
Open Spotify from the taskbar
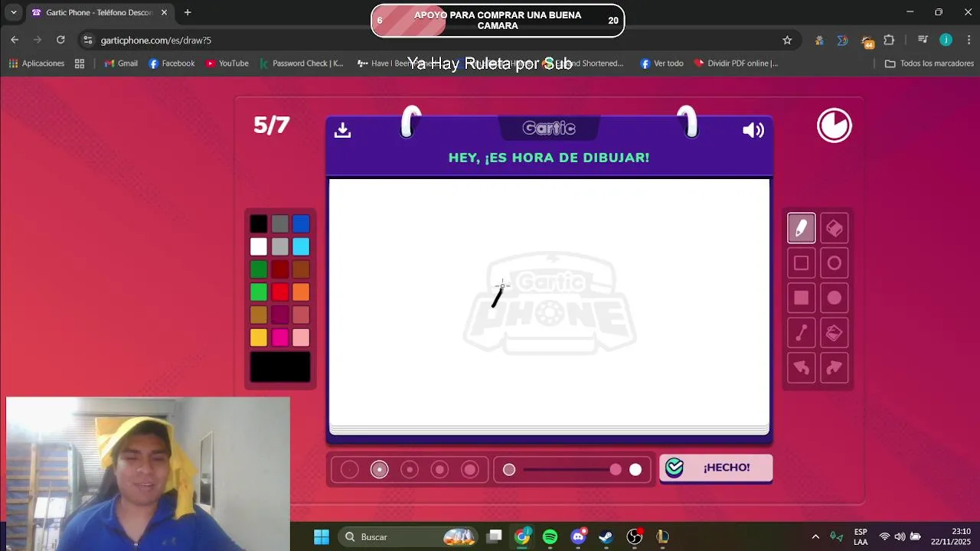click(x=550, y=537)
